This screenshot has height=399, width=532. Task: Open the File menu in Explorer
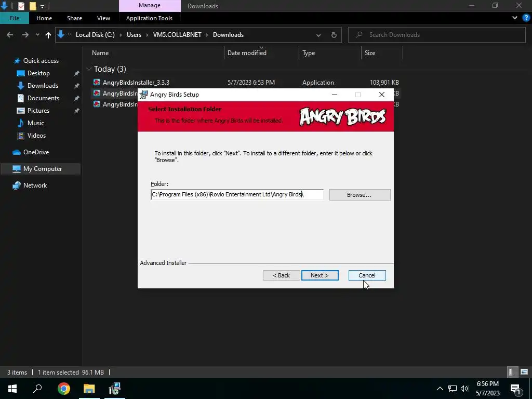click(x=14, y=18)
